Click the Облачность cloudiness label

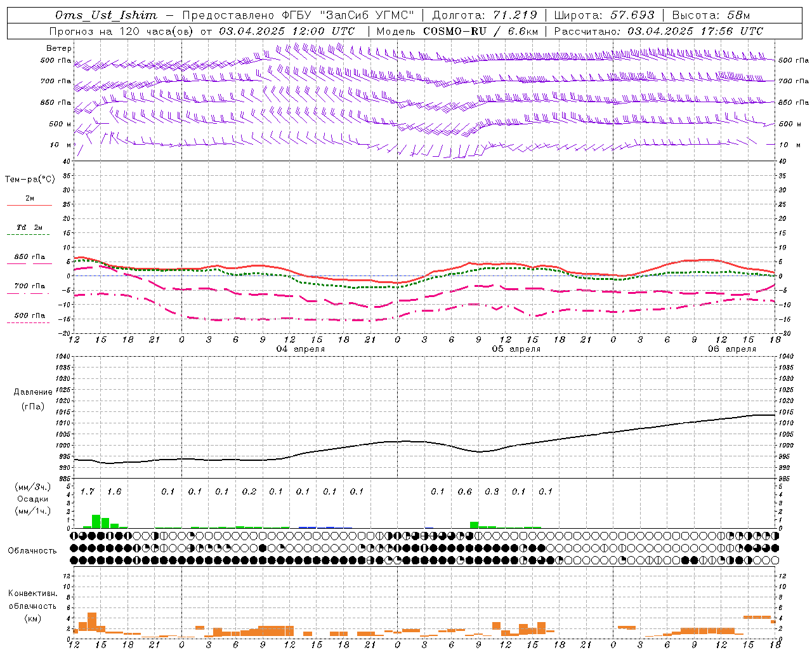pos(32,551)
